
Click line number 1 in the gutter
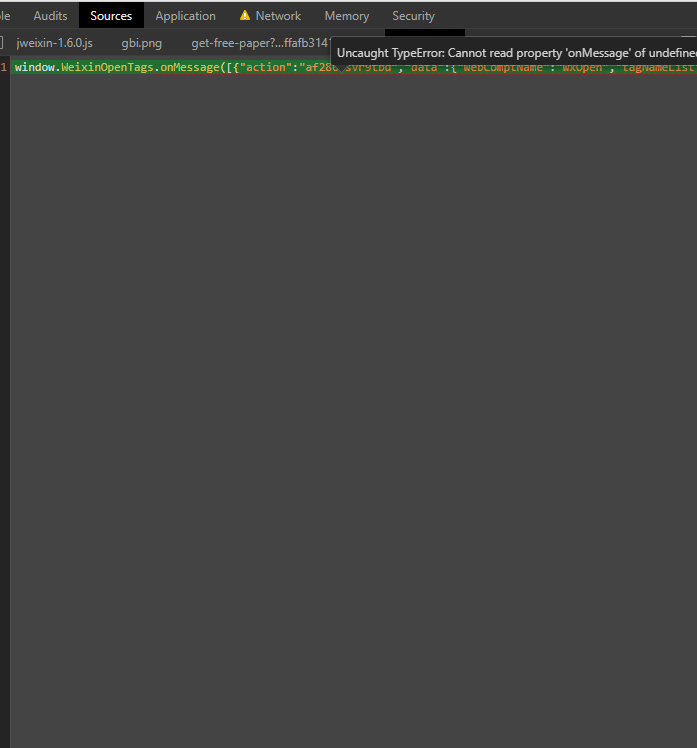click(4, 67)
